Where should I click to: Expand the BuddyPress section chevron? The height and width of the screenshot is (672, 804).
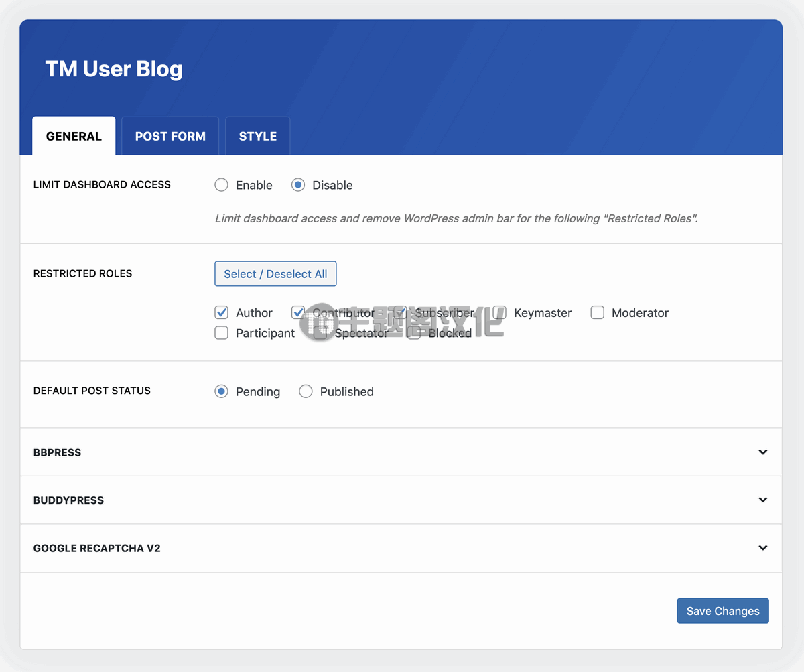coord(762,500)
